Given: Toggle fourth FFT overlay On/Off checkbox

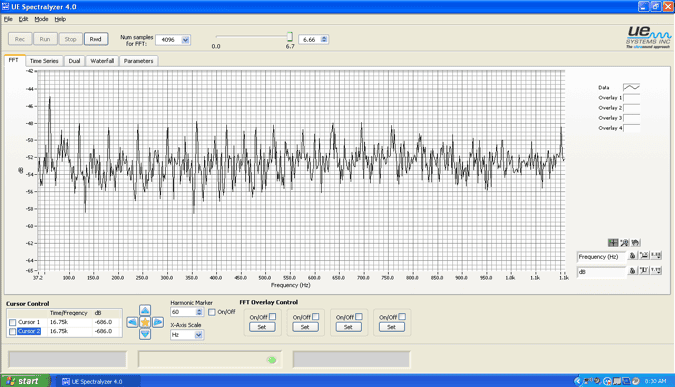Looking at the screenshot, I should coord(402,317).
